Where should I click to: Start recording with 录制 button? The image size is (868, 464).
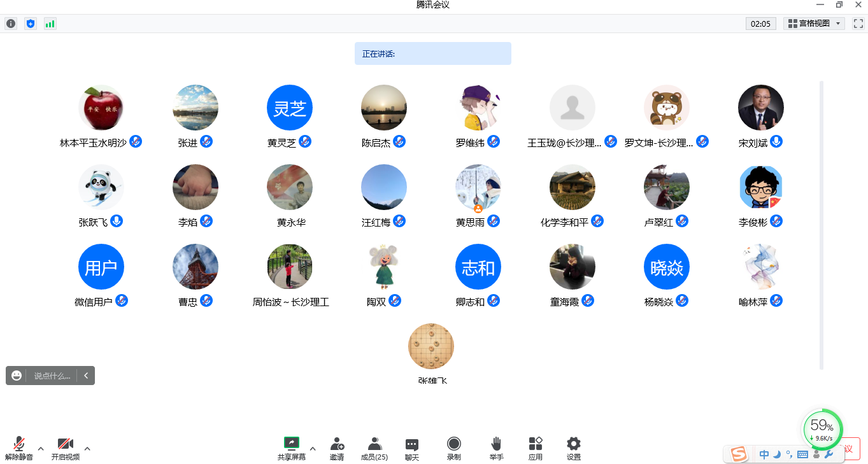point(453,448)
